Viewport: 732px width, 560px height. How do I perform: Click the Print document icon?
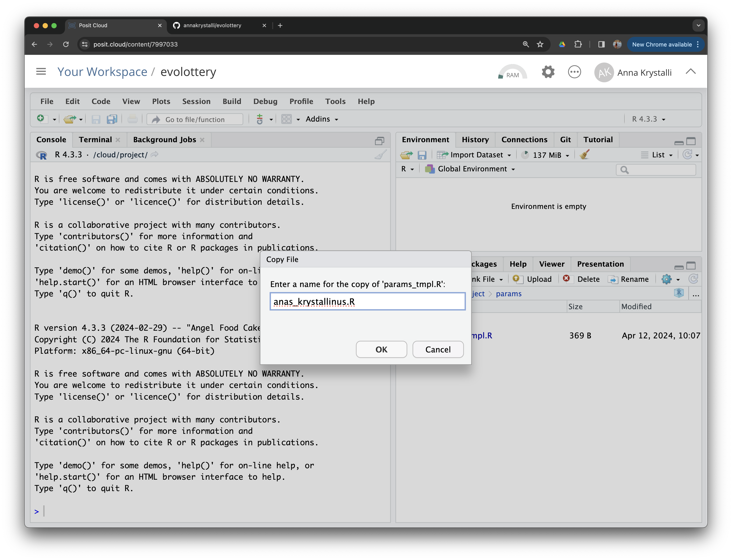coord(132,119)
